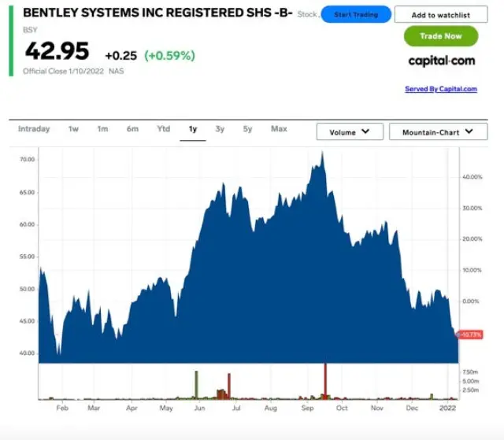Switch to the 1w time range
The height and width of the screenshot is (440, 504).
pos(73,129)
